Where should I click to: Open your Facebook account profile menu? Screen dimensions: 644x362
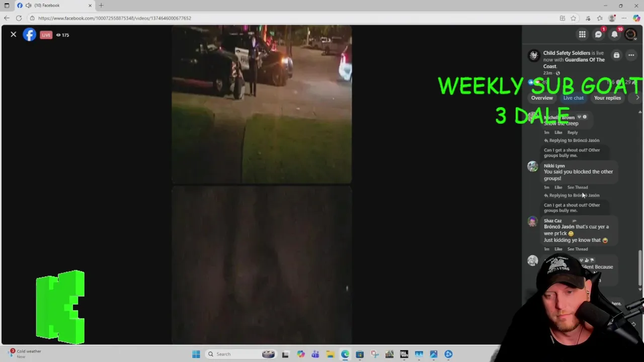(630, 34)
